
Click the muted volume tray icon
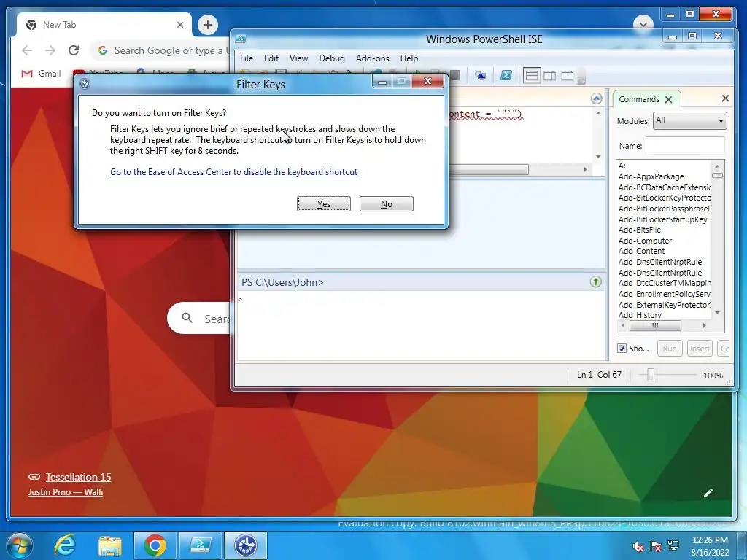pyautogui.click(x=638, y=545)
